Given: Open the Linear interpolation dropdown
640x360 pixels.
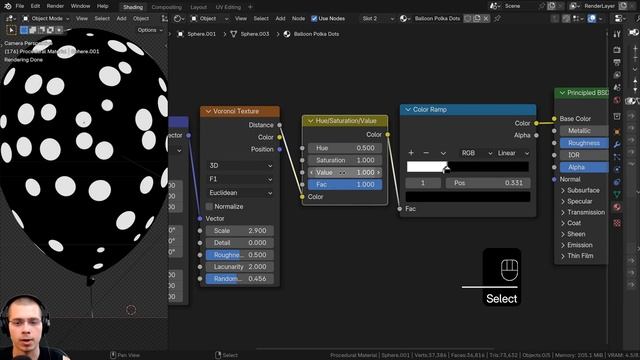Looking at the screenshot, I should [x=513, y=153].
